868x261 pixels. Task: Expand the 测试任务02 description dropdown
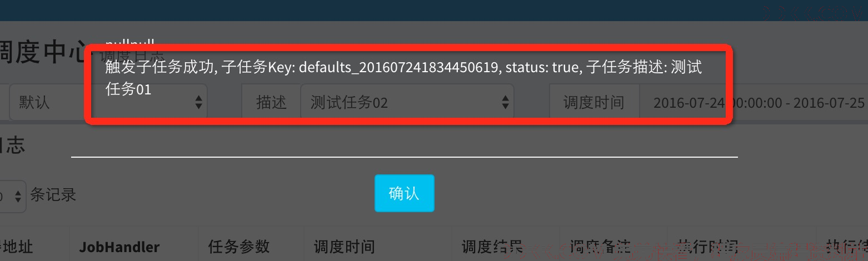pos(407,102)
